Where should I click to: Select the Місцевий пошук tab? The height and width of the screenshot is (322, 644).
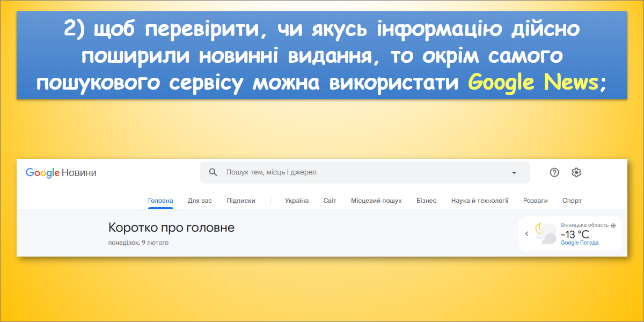point(376,201)
